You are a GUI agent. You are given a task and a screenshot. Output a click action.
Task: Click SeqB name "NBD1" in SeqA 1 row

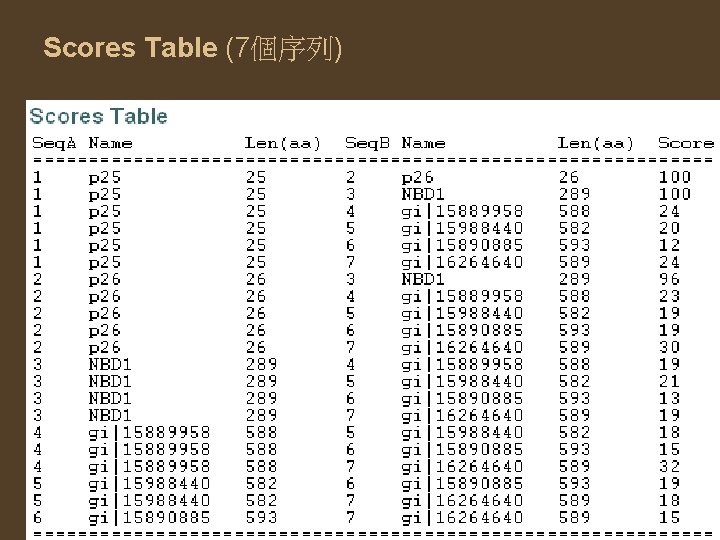423,194
